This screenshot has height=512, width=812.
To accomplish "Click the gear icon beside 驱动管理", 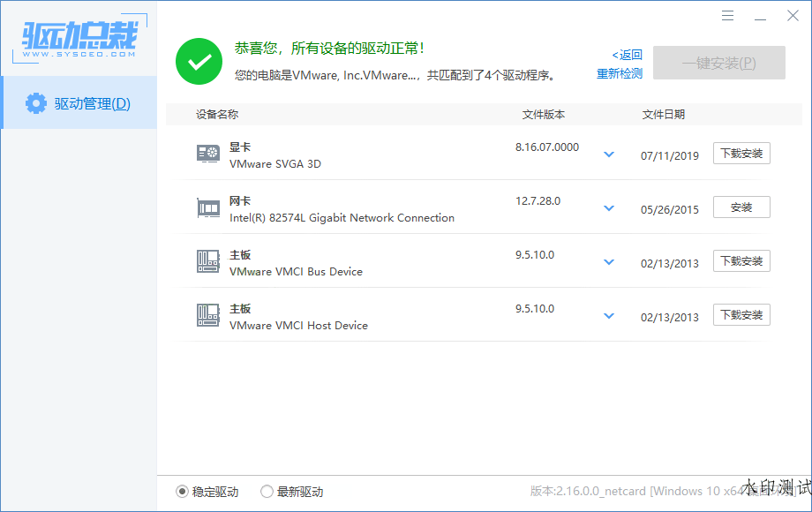I will tap(35, 103).
